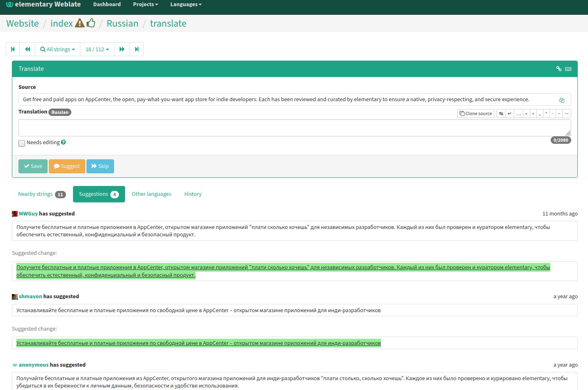Screen dimensions: 588x390
Task: Click the keyboard shortcuts icon in Translate header
Action: [x=568, y=69]
